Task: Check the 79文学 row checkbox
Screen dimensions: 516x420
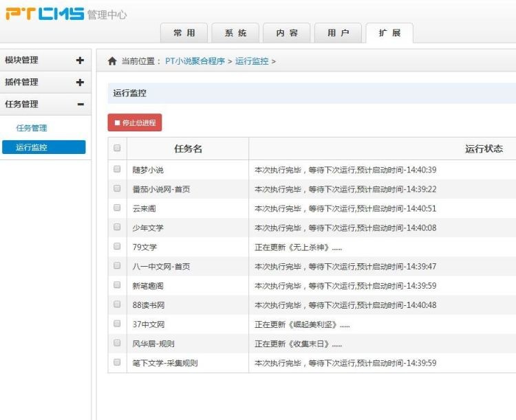Action: [117, 246]
